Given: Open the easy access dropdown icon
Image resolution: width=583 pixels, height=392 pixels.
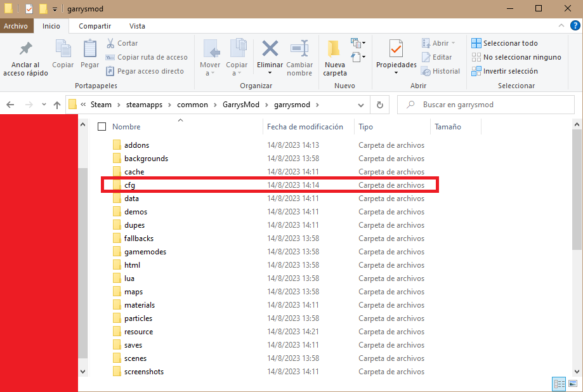Looking at the screenshot, I should click(x=358, y=57).
